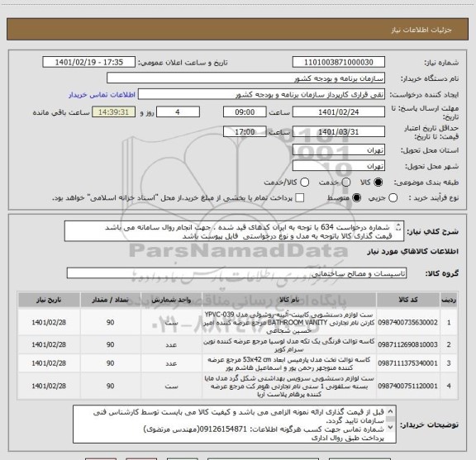This screenshot has width=476, height=460.
Task: Click the تعداد / مقدار column header
Action: [110, 300]
